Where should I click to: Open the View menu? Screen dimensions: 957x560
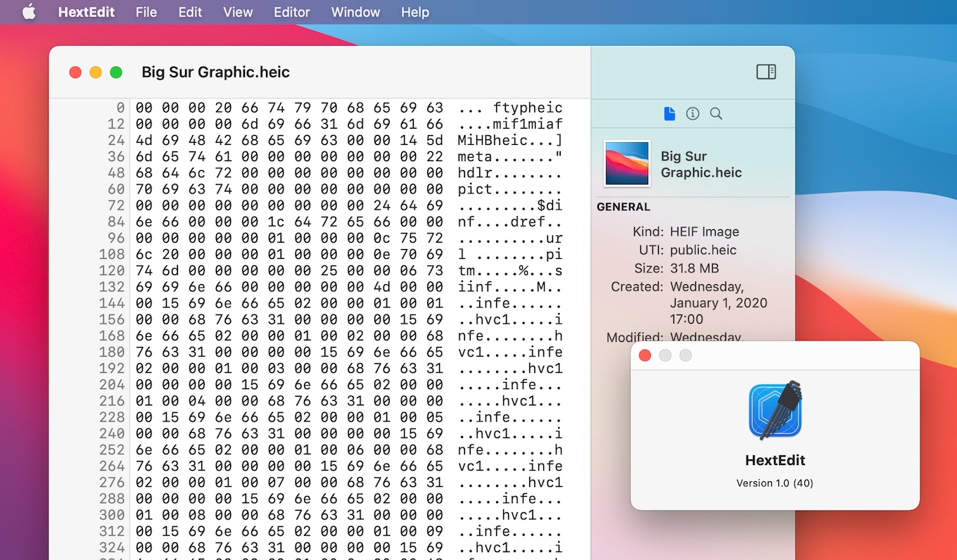click(238, 12)
